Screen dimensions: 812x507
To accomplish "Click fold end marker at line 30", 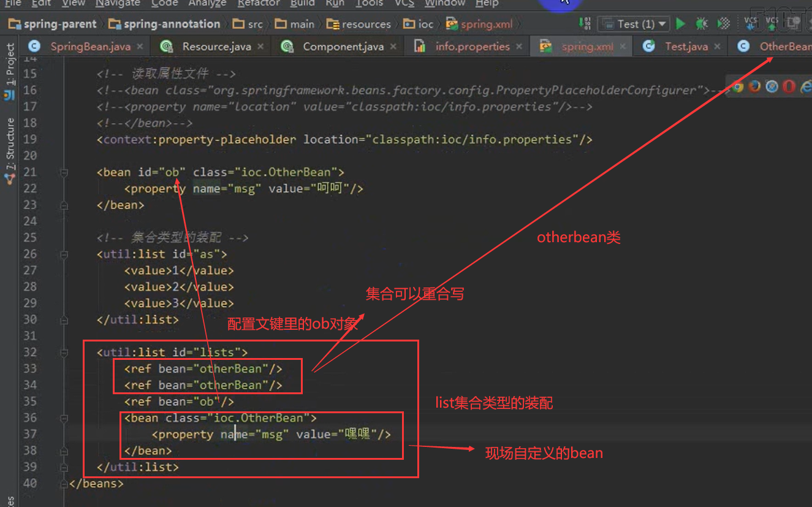I will click(x=64, y=320).
